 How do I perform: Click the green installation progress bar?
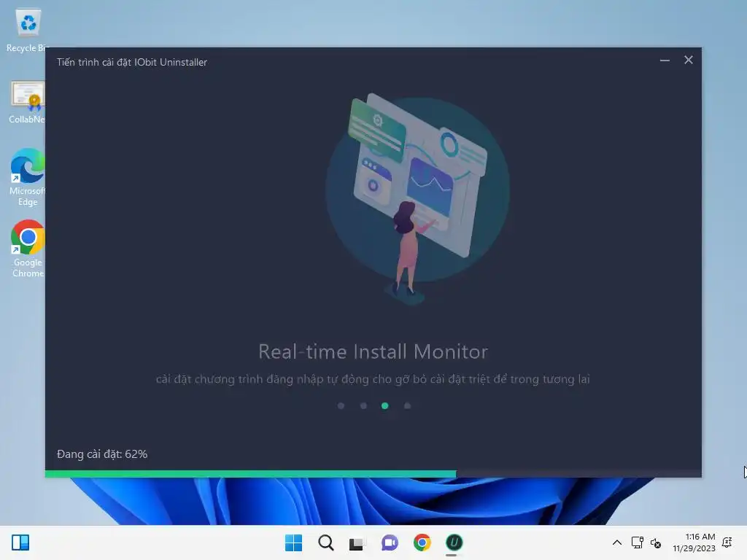point(251,474)
